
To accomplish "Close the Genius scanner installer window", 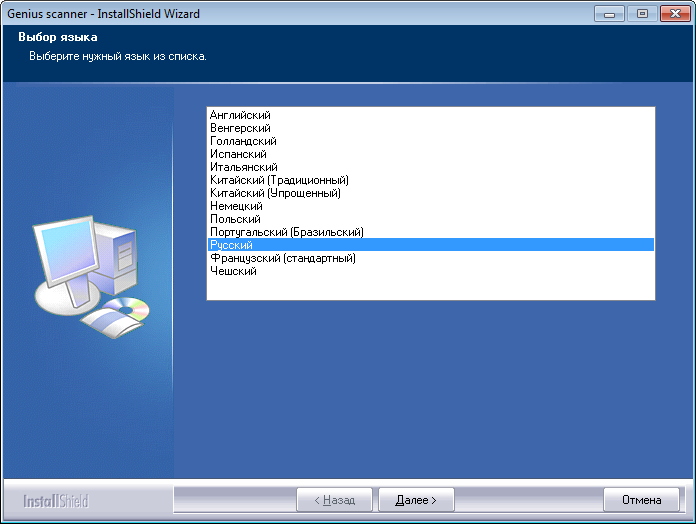I will (675, 14).
